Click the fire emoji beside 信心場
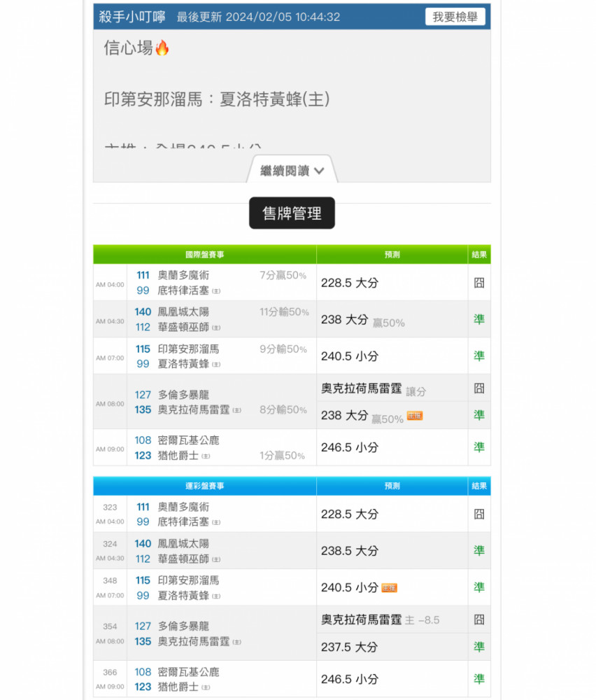596x700 pixels. pos(162,48)
